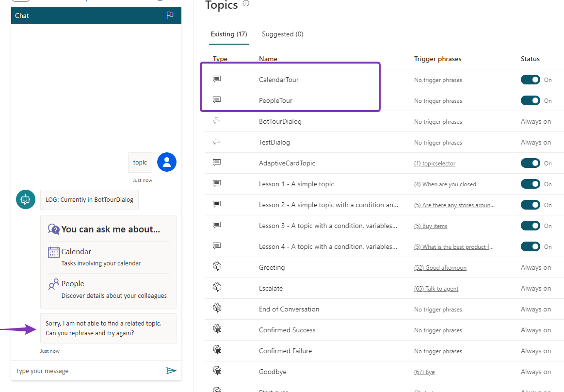Click the Calendar icon in the adaptive card
564x392 pixels.
(x=54, y=252)
